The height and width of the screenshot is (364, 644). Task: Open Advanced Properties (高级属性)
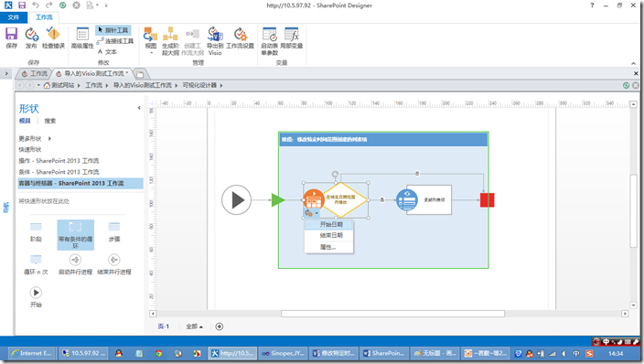[82, 37]
